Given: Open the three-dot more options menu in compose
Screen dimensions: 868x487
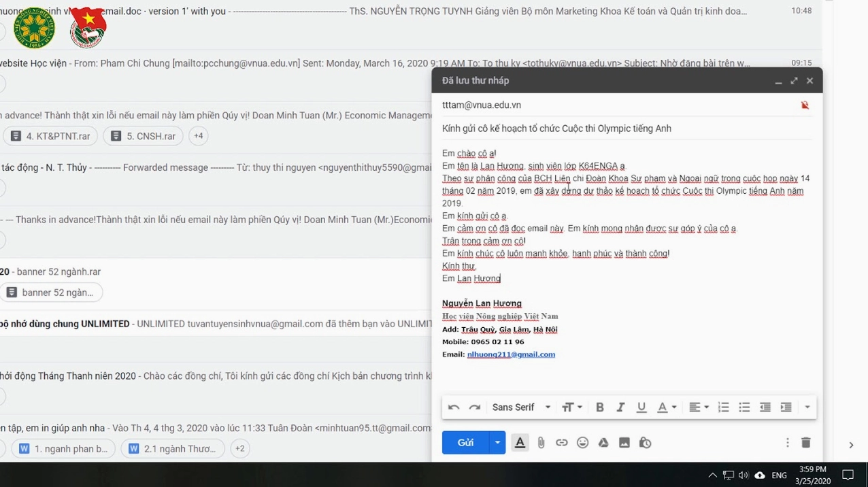Looking at the screenshot, I should click(788, 443).
